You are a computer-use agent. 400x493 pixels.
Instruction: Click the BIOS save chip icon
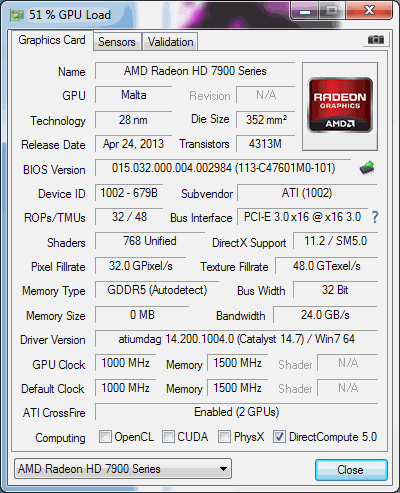point(367,168)
